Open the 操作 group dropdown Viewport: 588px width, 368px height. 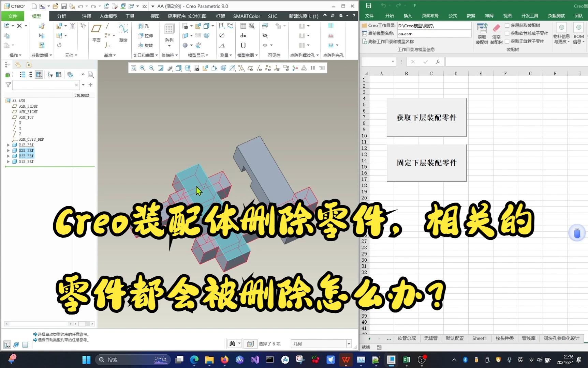click(x=15, y=55)
